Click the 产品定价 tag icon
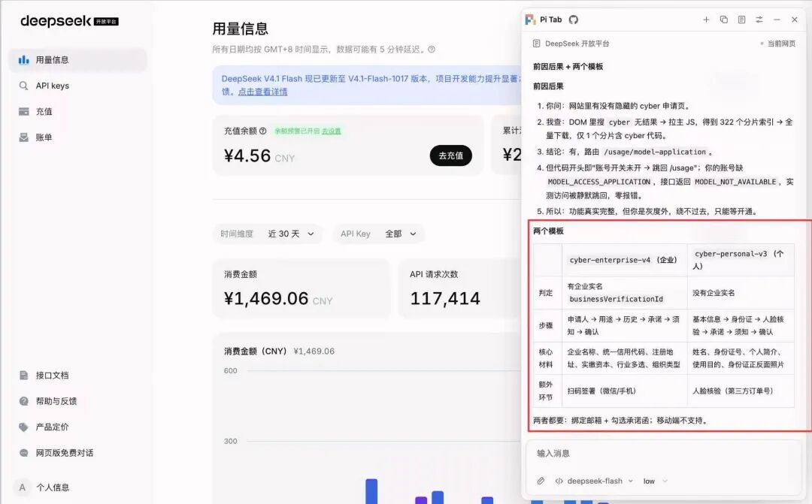This screenshot has width=812, height=504. click(x=24, y=427)
